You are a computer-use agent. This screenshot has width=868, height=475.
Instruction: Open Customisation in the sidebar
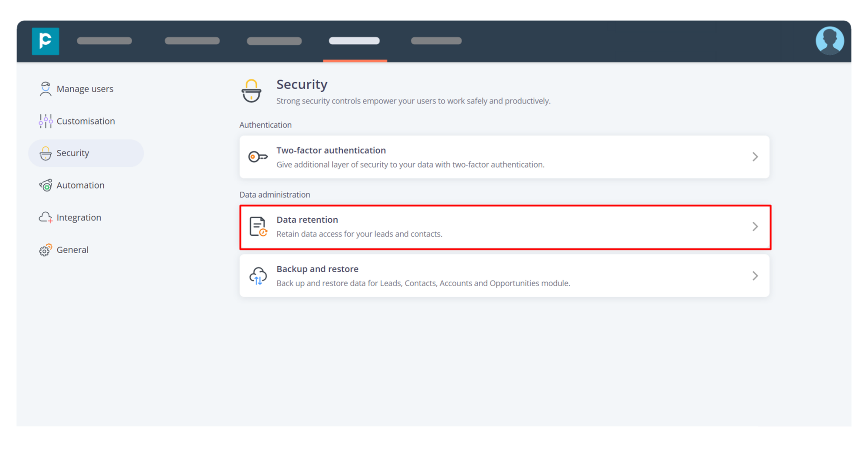[85, 121]
